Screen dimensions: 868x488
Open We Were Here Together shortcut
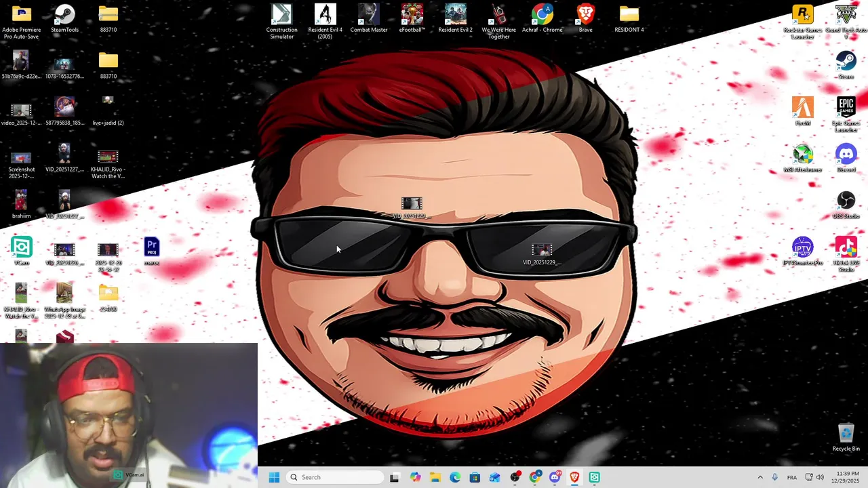pos(498,22)
